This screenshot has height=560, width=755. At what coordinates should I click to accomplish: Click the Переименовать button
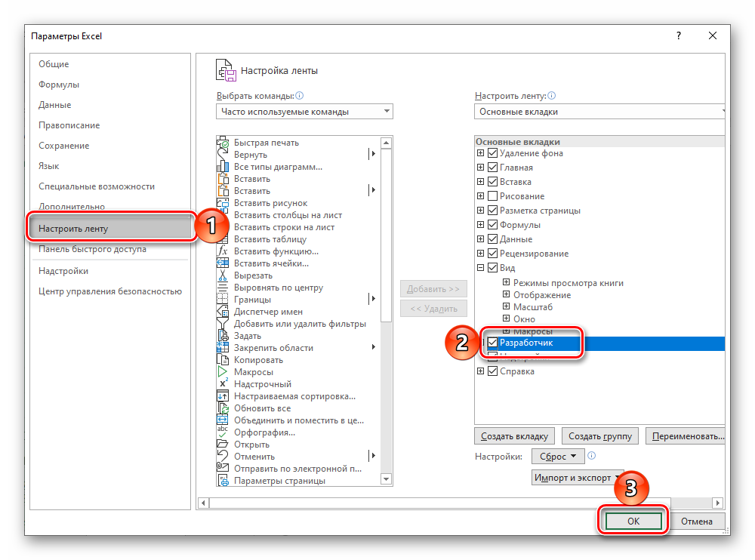click(687, 436)
